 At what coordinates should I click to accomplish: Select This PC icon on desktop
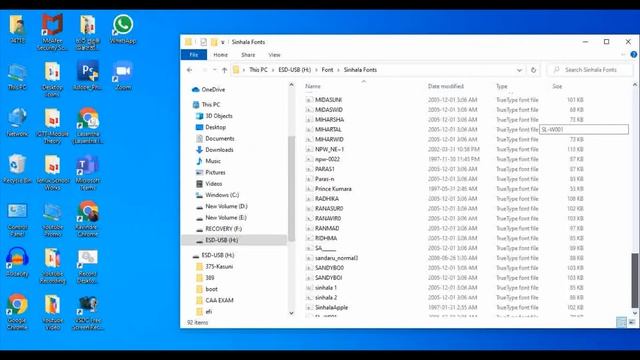click(17, 77)
